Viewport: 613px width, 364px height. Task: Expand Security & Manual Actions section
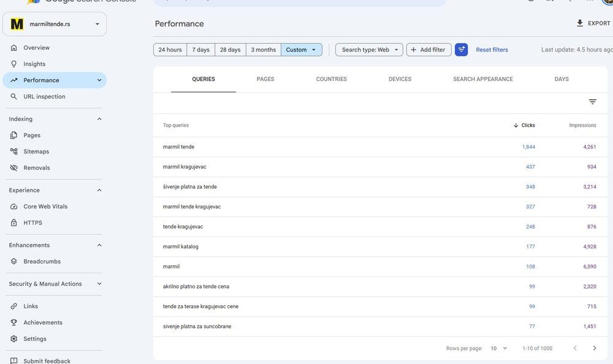tap(99, 284)
